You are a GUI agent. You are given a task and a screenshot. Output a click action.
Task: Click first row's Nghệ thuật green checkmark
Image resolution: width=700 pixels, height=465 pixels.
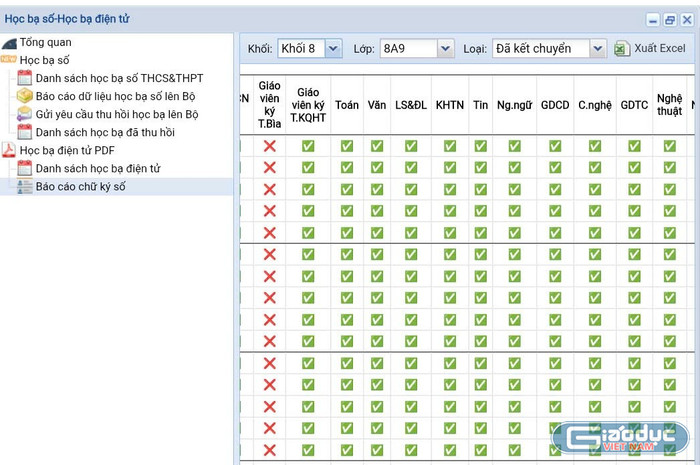(x=669, y=146)
